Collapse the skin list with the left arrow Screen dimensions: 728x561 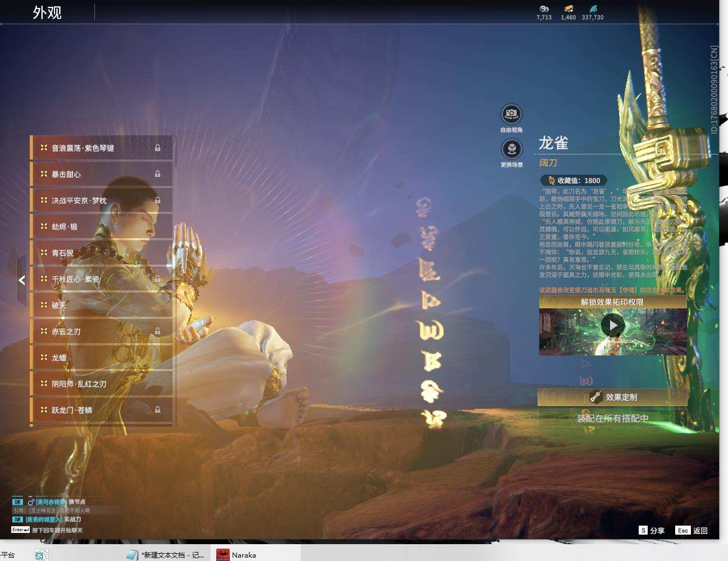(x=21, y=280)
